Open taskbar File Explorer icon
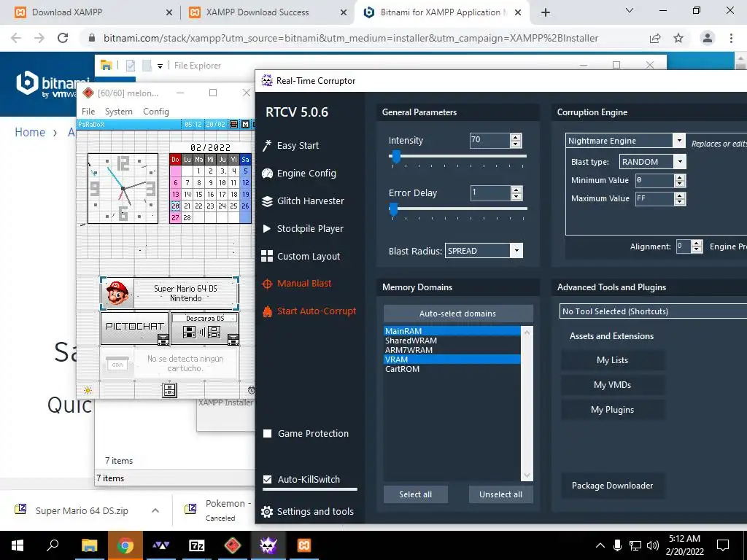747x560 pixels. click(89, 545)
